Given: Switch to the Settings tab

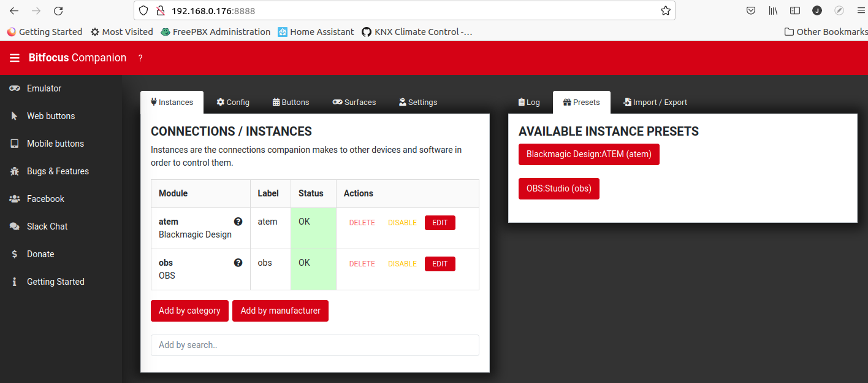Looking at the screenshot, I should (418, 103).
